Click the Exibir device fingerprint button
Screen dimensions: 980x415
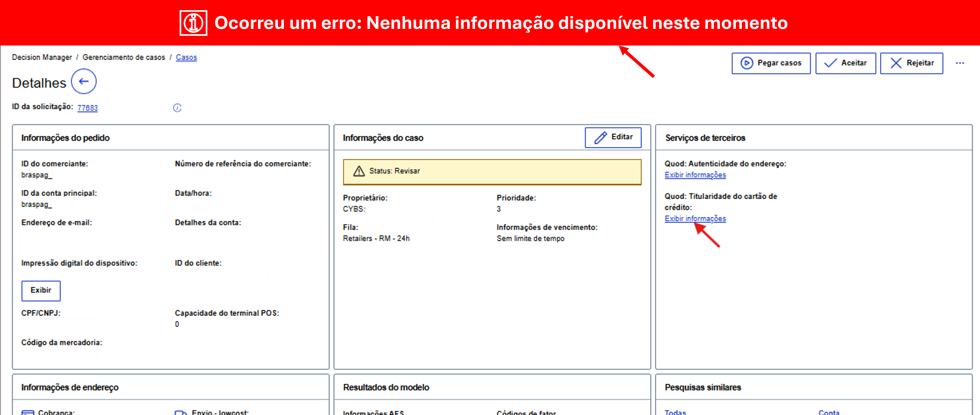41,291
